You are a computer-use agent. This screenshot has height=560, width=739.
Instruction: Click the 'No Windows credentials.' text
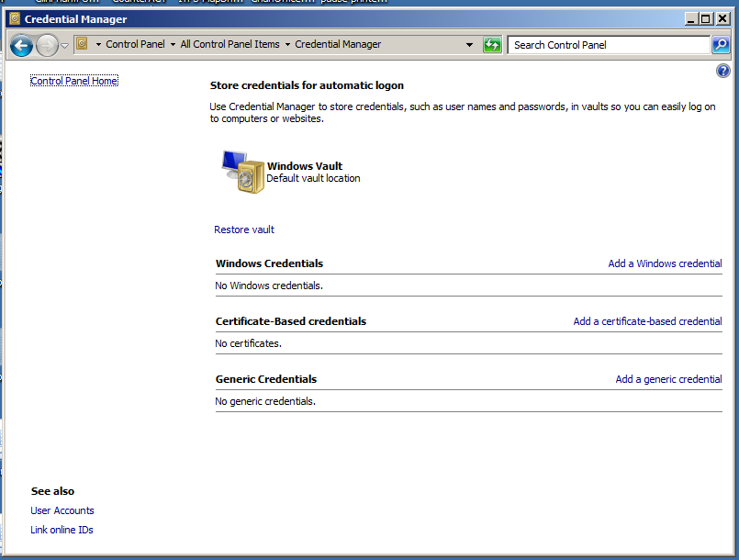269,286
